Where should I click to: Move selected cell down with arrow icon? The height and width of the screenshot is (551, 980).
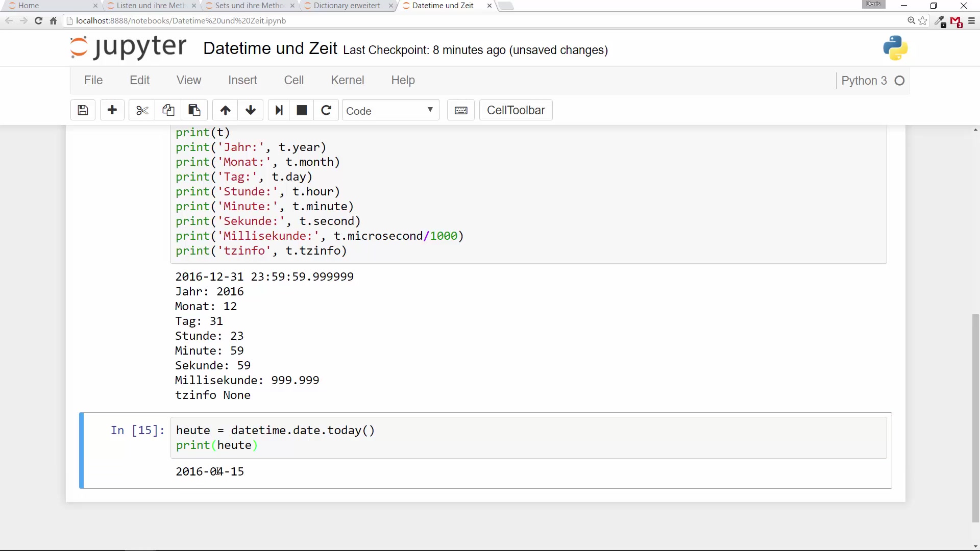250,110
